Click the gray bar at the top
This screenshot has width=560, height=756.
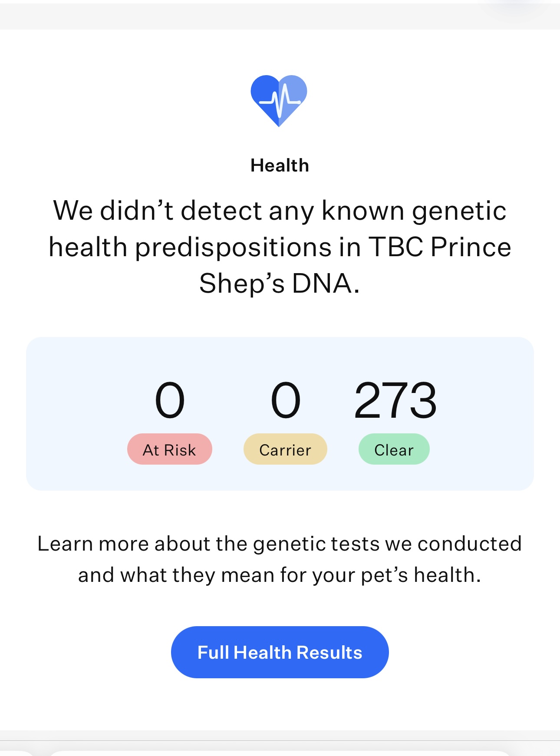(280, 17)
